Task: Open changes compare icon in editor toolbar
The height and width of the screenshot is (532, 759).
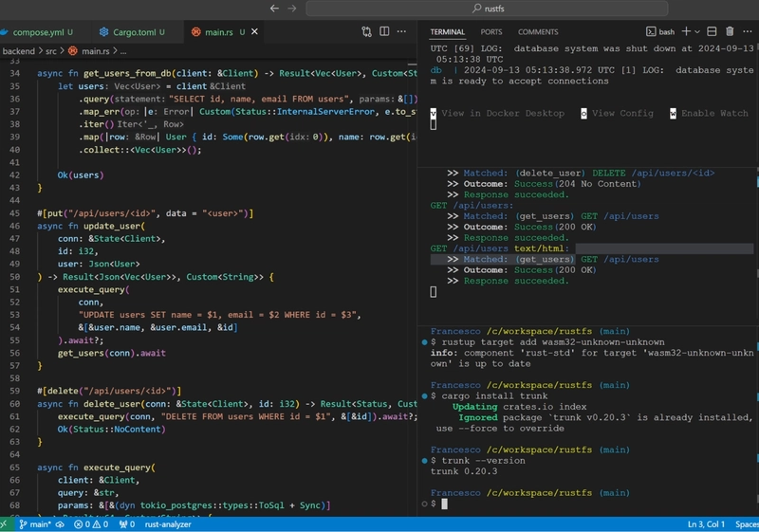Action: click(366, 31)
